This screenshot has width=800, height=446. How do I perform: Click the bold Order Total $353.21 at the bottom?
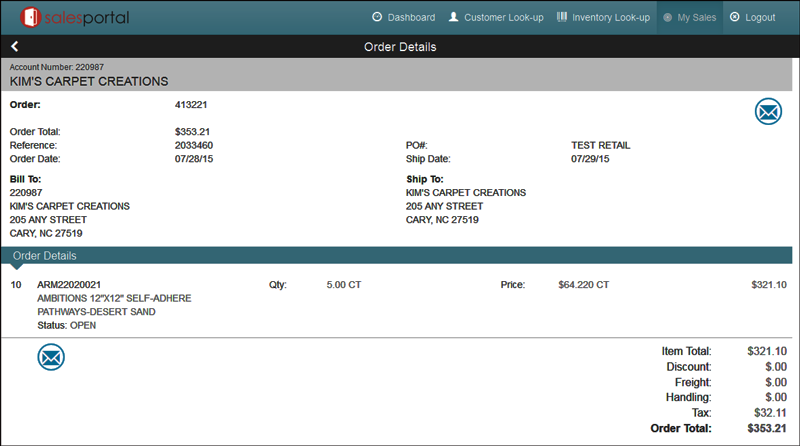pyautogui.click(x=766, y=429)
